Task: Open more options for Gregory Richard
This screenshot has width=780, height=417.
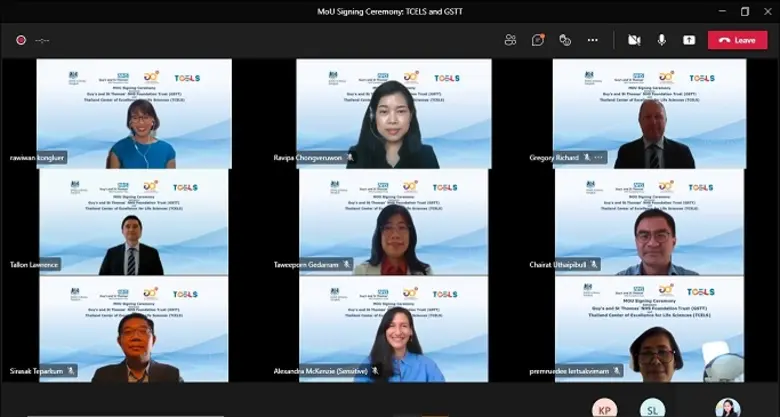Action: (x=598, y=158)
